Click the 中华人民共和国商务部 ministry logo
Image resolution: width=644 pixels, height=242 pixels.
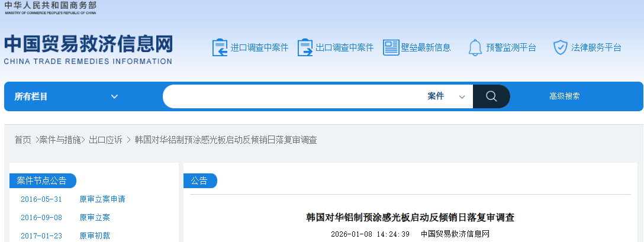coord(50,7)
